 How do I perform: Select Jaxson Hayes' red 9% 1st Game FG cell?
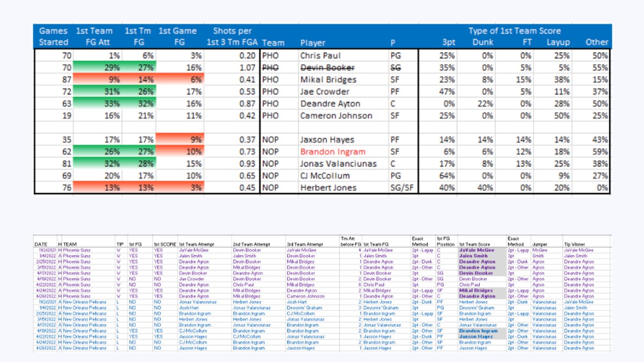[x=179, y=140]
